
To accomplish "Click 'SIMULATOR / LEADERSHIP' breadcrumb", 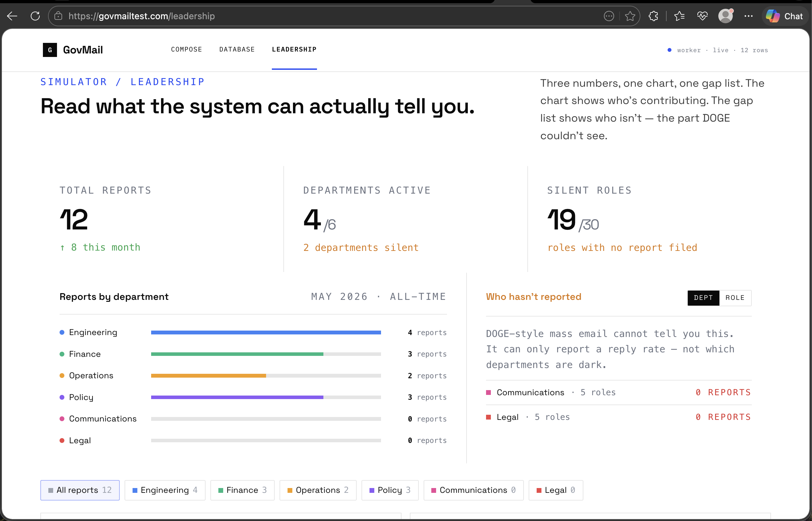I will click(x=123, y=82).
